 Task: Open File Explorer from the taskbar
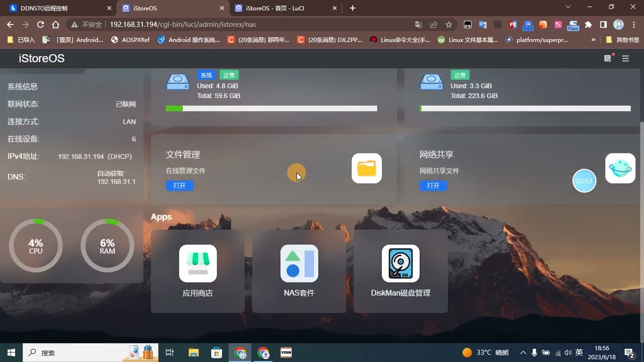[x=193, y=352]
